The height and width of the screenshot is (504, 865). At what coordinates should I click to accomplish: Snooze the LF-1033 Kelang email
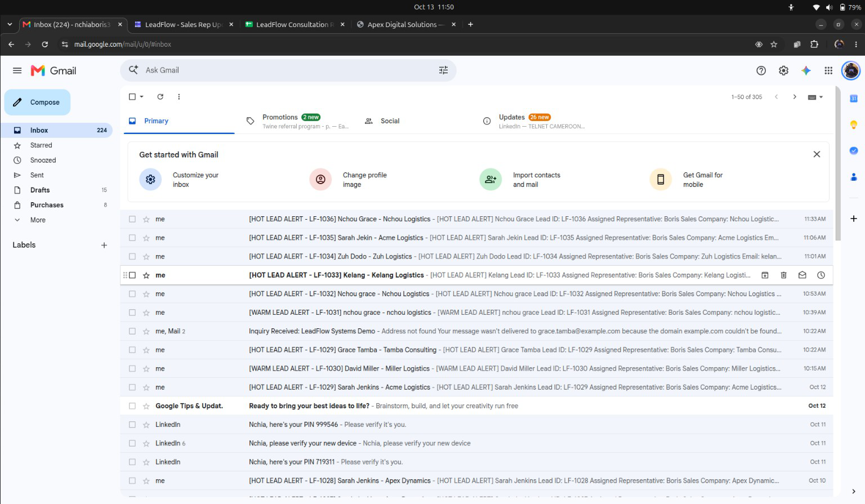coord(821,275)
